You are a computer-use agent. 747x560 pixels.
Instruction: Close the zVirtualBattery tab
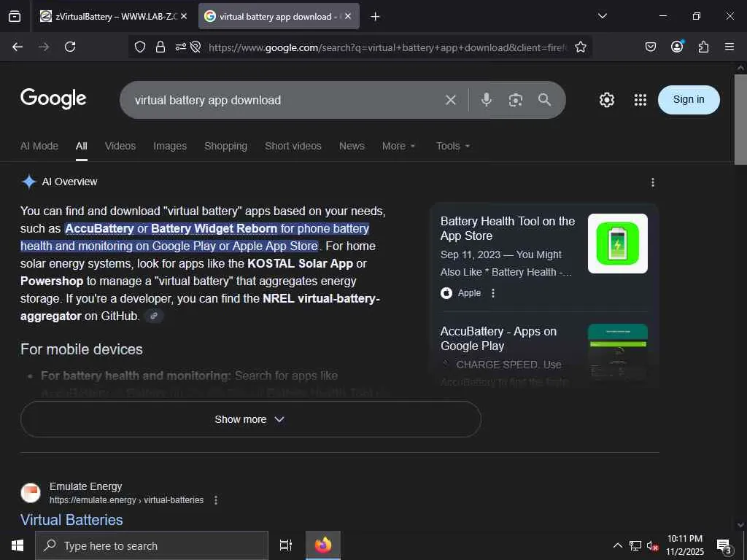[184, 16]
